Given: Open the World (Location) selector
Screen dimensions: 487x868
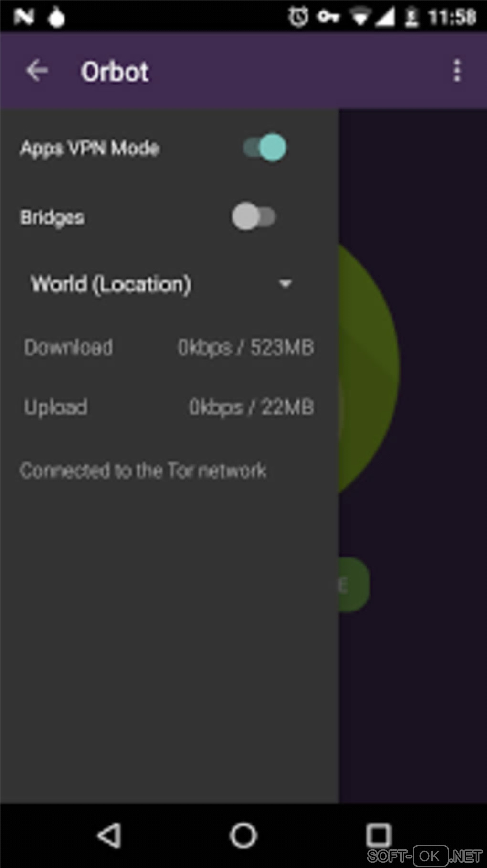Looking at the screenshot, I should pyautogui.click(x=111, y=284).
